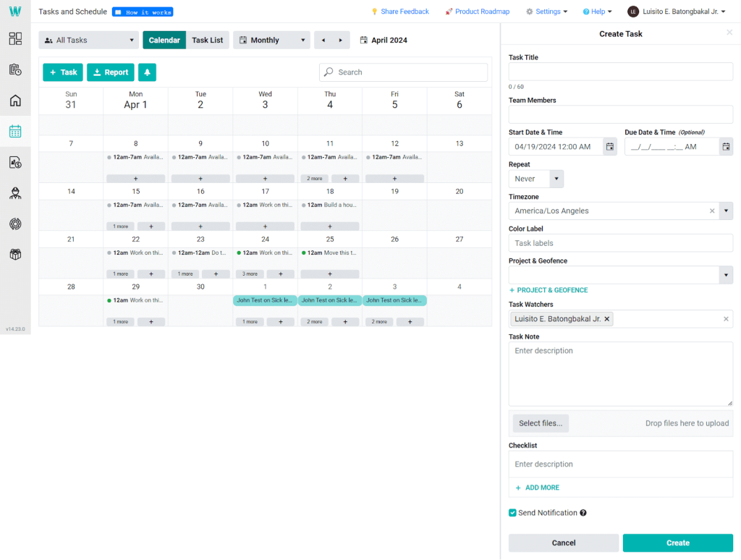The width and height of the screenshot is (741, 560).
Task: Click the bell notification button
Action: point(147,72)
